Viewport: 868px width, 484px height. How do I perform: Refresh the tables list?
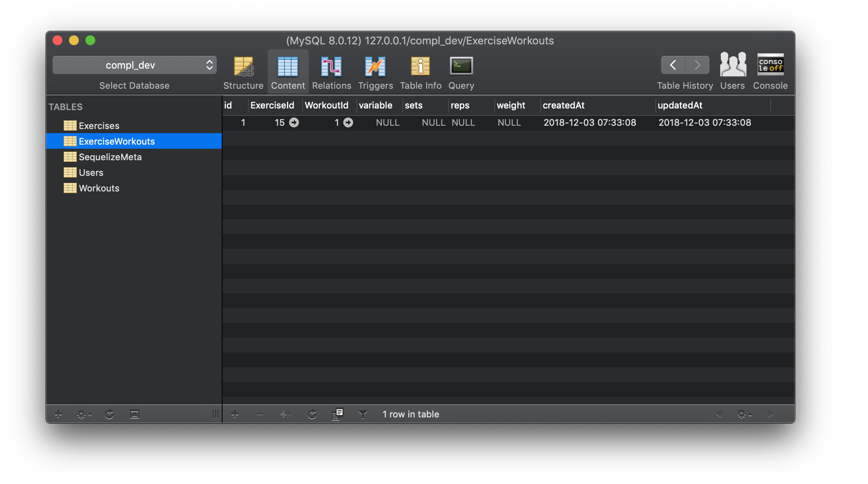(109, 414)
